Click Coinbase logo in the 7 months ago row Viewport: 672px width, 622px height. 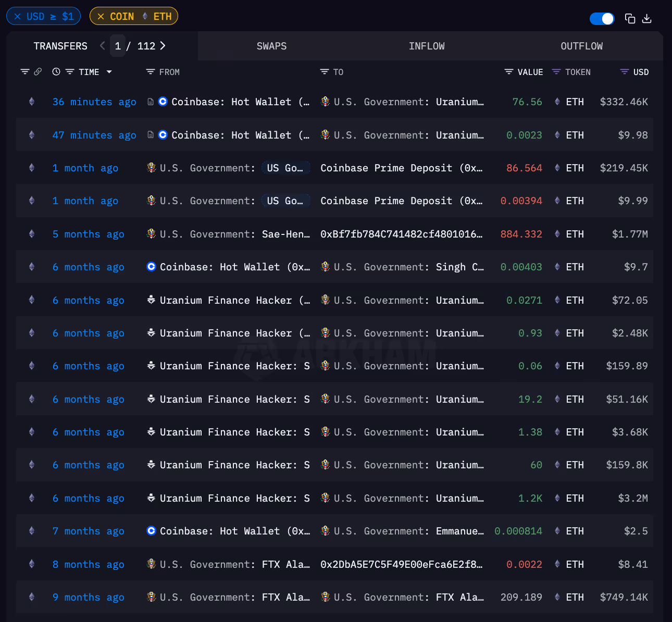(151, 531)
